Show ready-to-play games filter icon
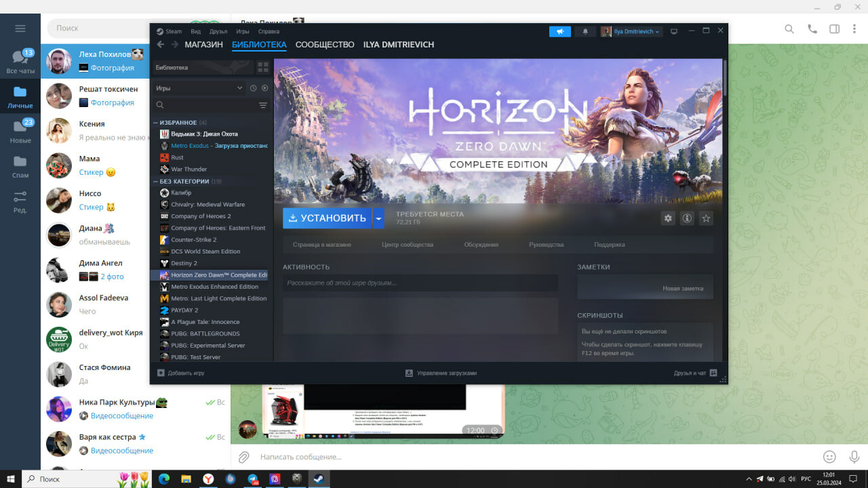The height and width of the screenshot is (488, 868). point(265,88)
